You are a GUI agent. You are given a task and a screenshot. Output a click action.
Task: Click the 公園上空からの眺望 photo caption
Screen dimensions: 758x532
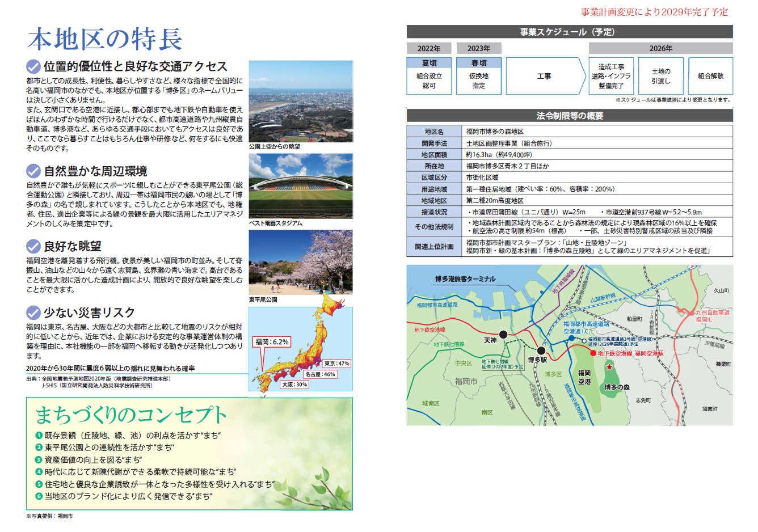(x=275, y=147)
